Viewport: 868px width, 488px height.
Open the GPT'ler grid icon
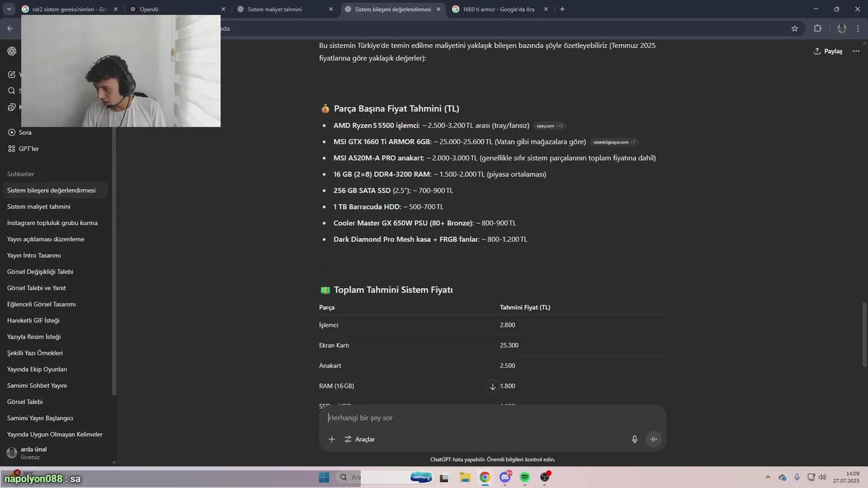[12, 148]
